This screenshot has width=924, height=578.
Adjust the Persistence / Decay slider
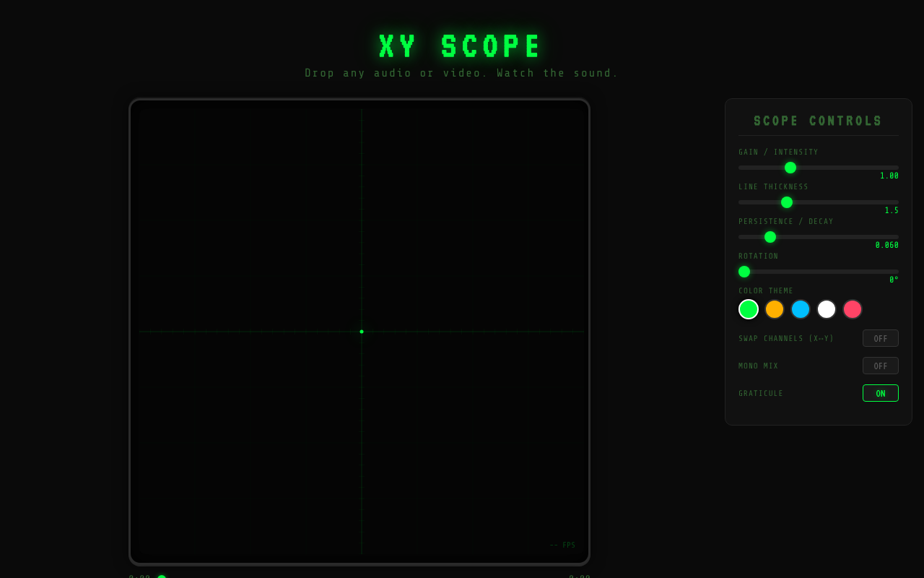[x=819, y=237]
